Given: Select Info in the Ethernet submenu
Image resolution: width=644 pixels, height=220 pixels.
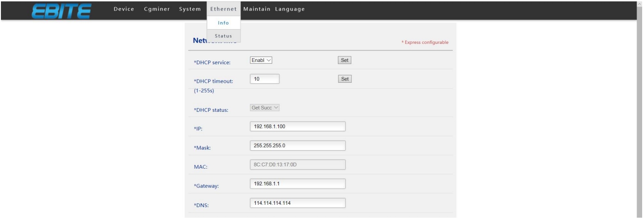Looking at the screenshot, I should (x=223, y=23).
